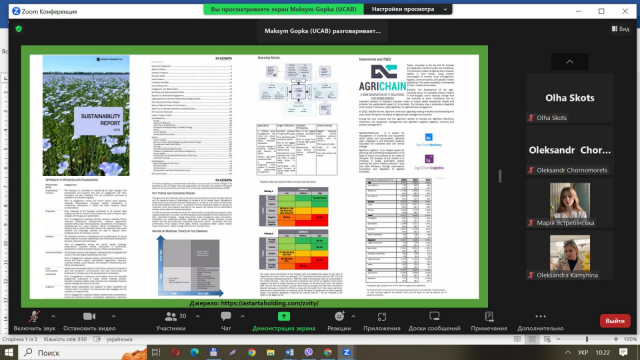The width and height of the screenshot is (640, 360).
Task: Expand arrow next to Участники
Action: [x=198, y=316]
